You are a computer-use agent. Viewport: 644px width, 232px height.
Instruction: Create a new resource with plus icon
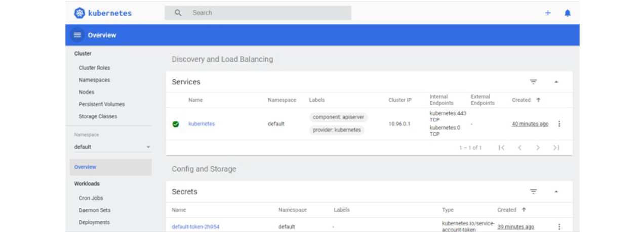(548, 13)
